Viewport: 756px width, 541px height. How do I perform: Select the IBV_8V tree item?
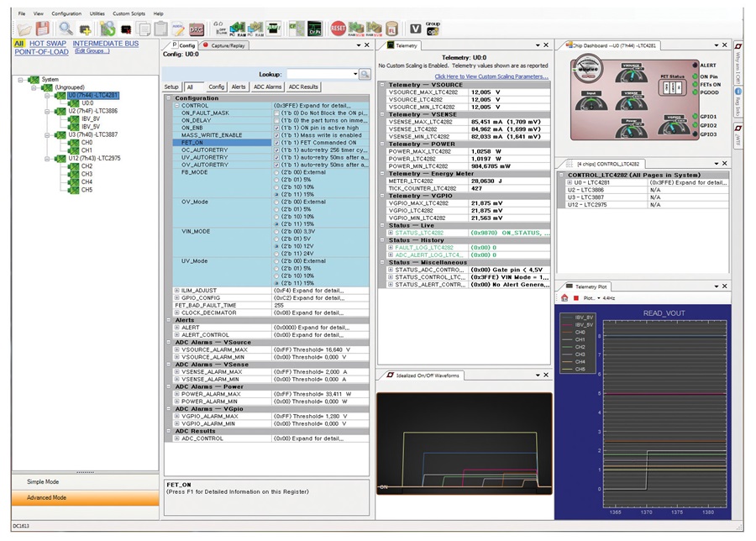tap(91, 118)
